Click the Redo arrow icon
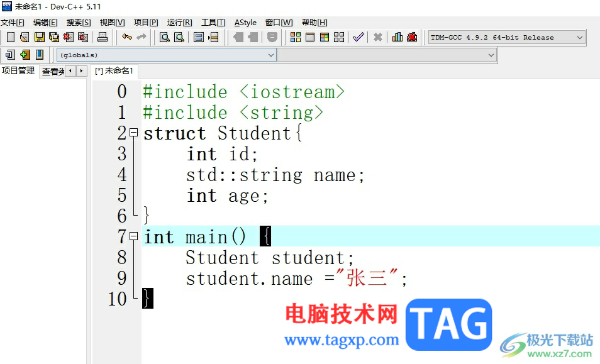 click(142, 37)
